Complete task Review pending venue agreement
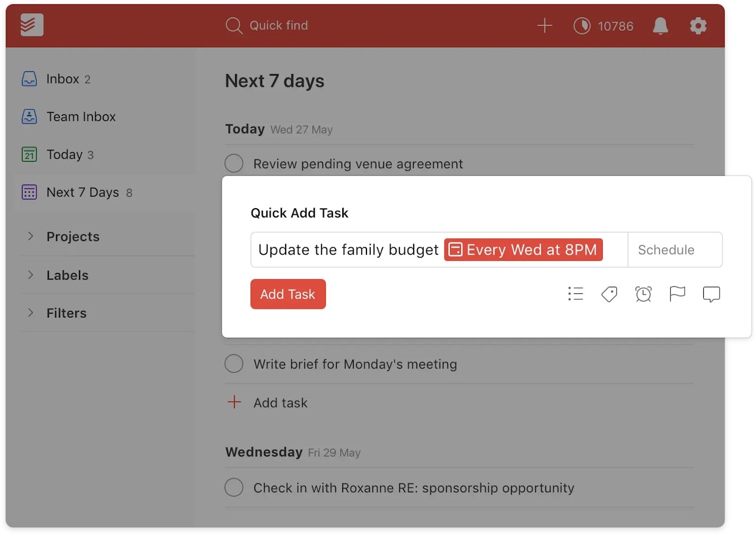This screenshot has width=756, height=535. point(234,164)
